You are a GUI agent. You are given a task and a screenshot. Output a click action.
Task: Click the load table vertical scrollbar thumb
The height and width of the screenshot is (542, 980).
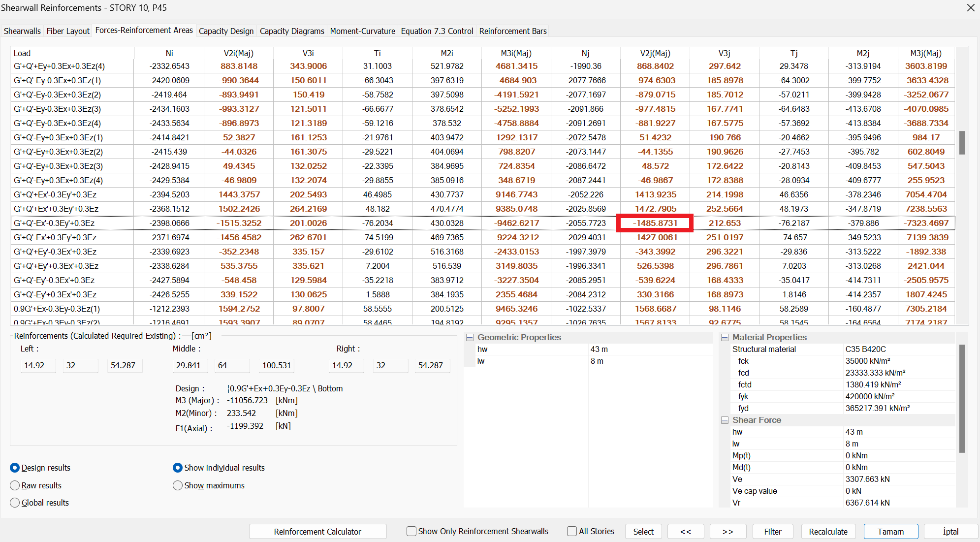962,143
